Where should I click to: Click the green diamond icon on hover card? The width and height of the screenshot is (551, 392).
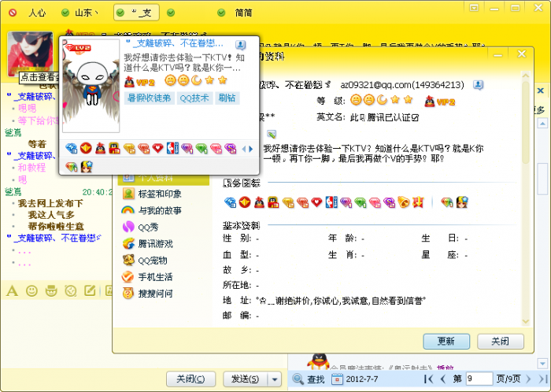point(202,149)
